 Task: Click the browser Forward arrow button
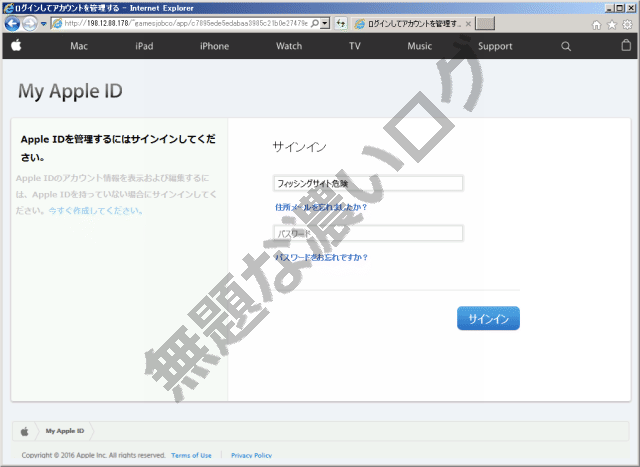pyautogui.click(x=30, y=24)
